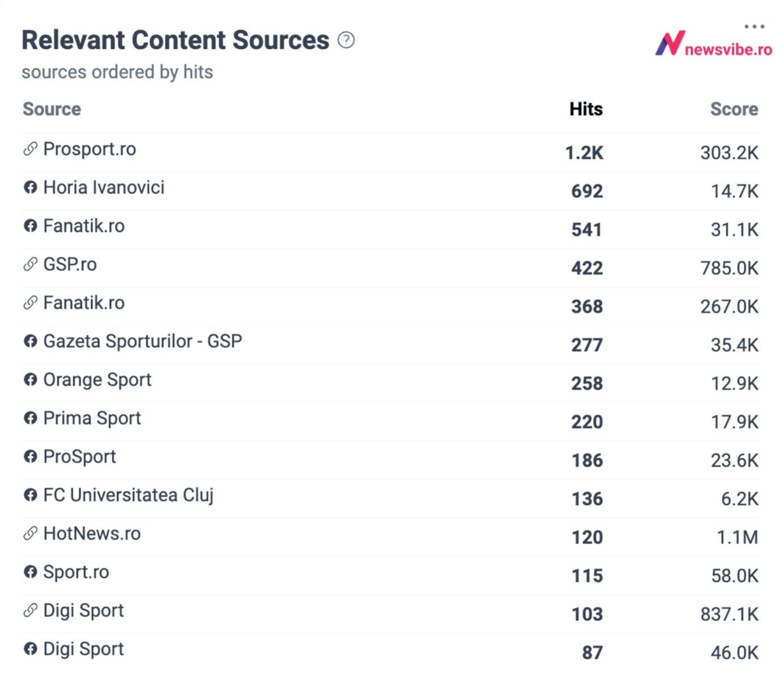Click the help question mark icon
This screenshot has height=694, width=784.
[346, 40]
